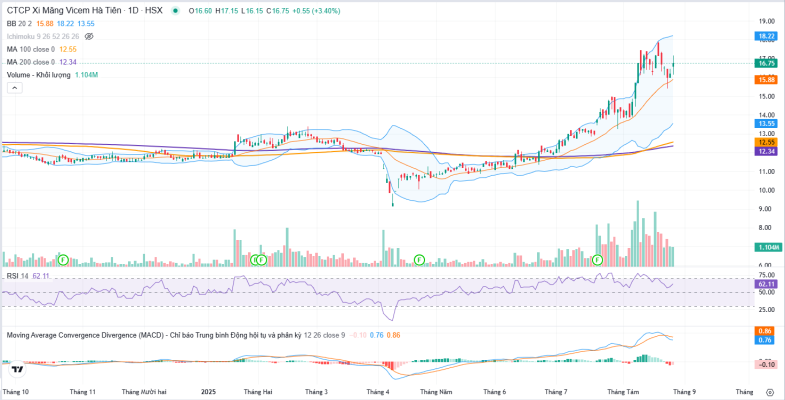Select the MACD indicator legend title

(152, 335)
